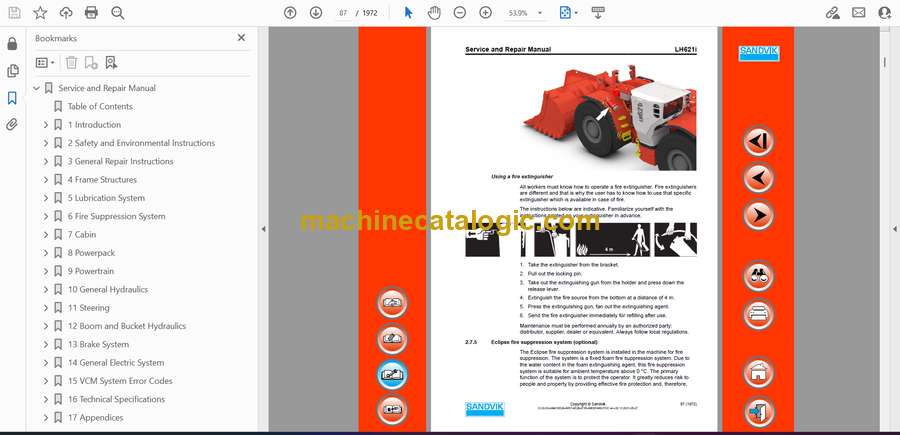Open 14 General Electric System bookmark
900x435 pixels.
[x=116, y=363]
